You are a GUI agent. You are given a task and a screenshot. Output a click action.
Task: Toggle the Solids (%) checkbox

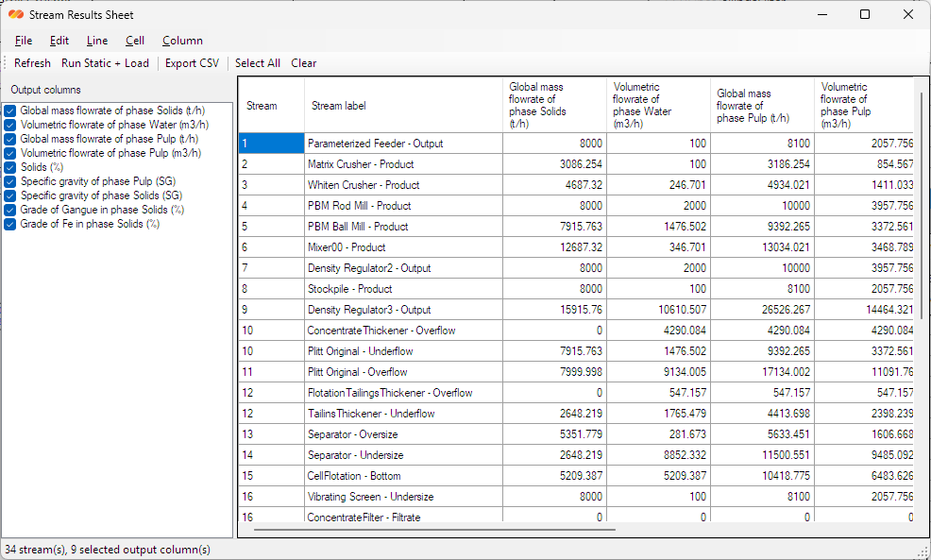pos(10,167)
